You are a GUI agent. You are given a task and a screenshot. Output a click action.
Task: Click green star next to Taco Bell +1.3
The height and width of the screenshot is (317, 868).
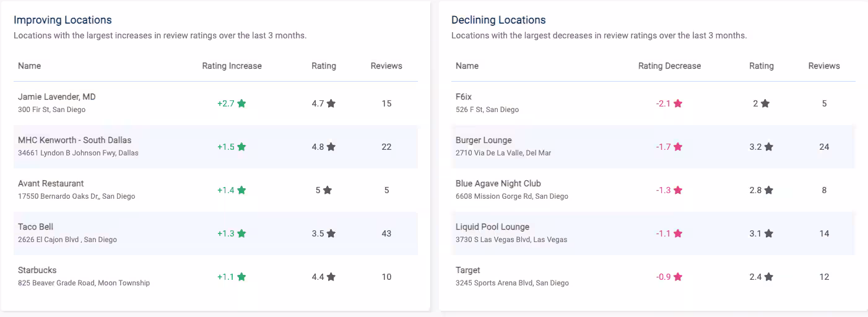click(241, 233)
